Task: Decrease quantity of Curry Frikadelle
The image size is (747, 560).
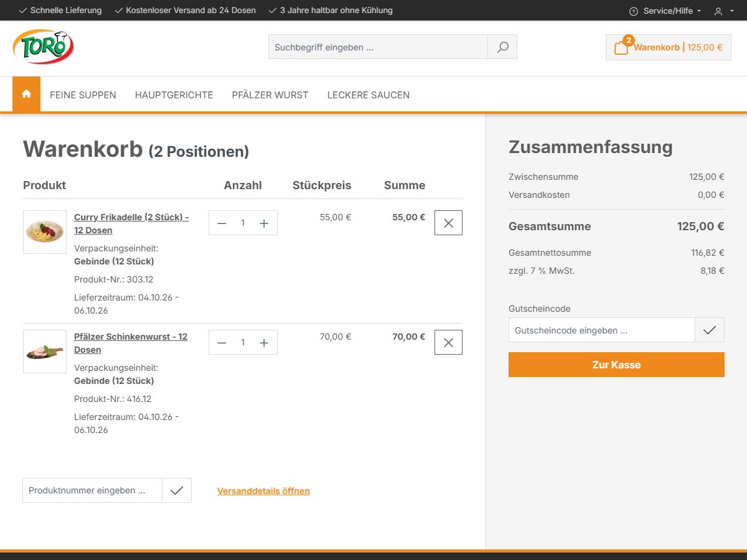Action: [x=222, y=223]
